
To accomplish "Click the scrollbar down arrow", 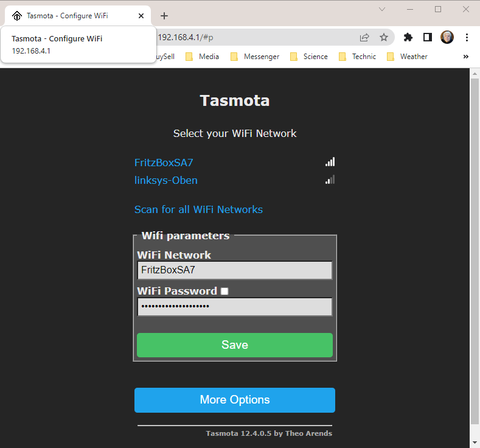I will [475, 443].
